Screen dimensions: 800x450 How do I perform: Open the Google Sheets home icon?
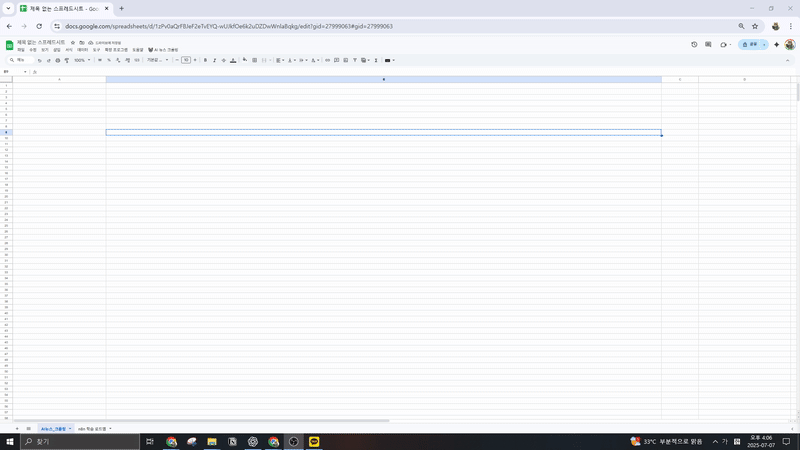click(9, 45)
